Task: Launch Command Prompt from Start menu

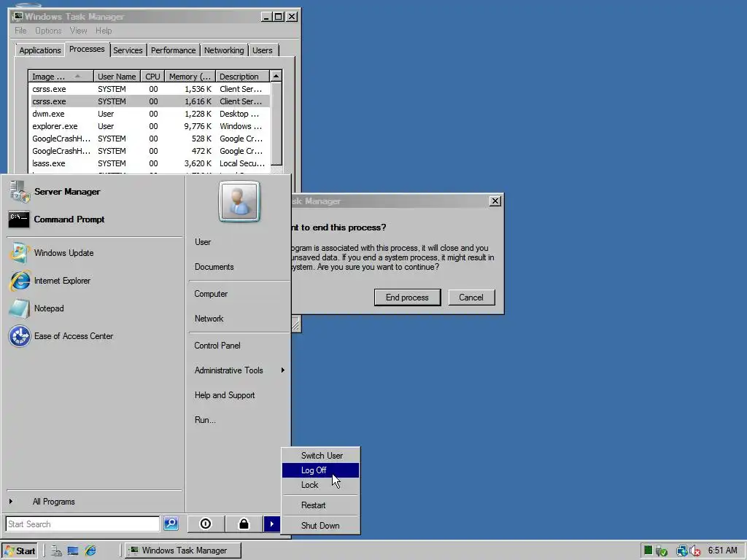Action: 69,219
